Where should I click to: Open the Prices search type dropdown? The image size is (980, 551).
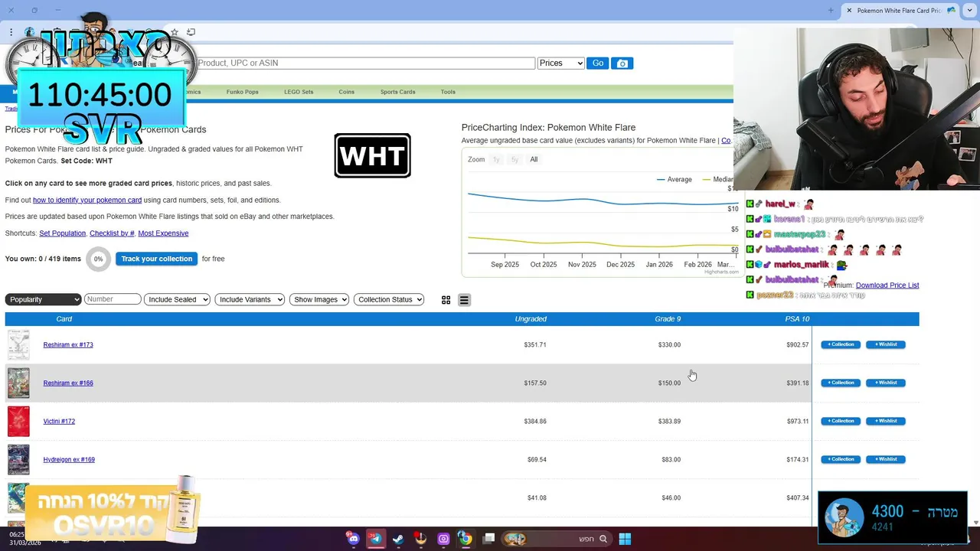click(560, 64)
